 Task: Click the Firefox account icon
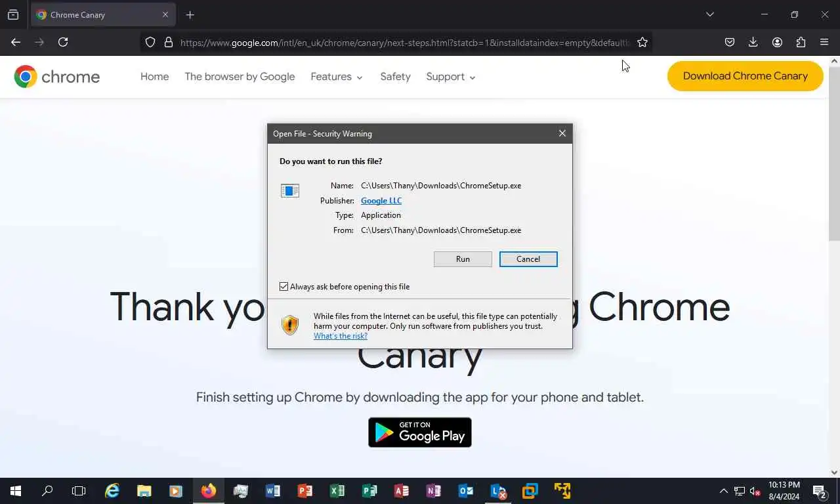pyautogui.click(x=777, y=42)
